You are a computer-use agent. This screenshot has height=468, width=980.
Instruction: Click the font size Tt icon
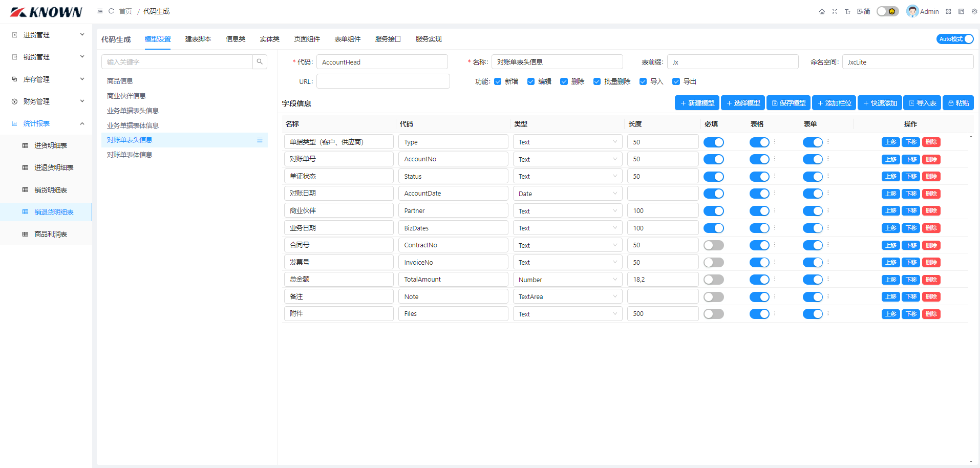click(847, 12)
